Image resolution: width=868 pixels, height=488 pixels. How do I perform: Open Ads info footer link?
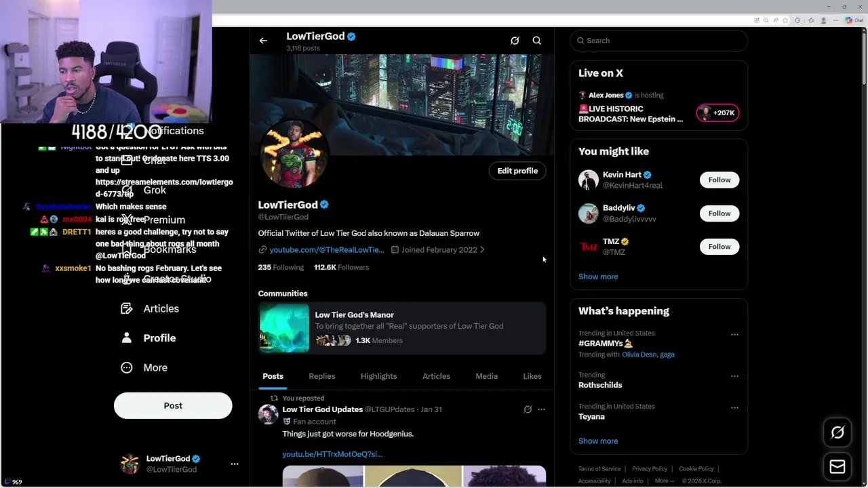click(633, 481)
